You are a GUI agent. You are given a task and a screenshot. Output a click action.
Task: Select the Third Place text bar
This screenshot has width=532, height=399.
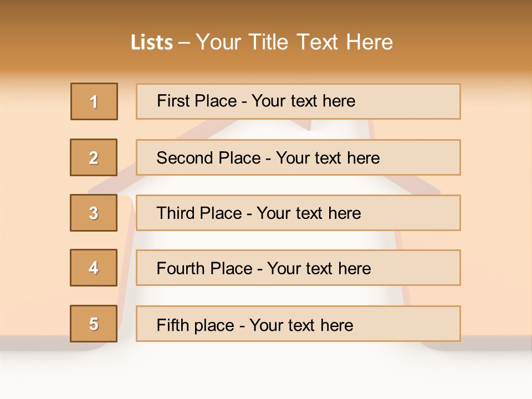298,213
